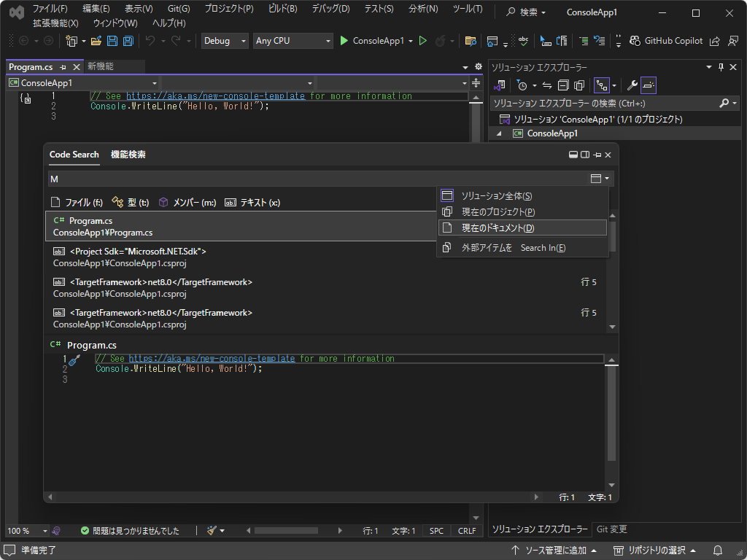This screenshot has width=747, height=560.
Task: Open the Any CPU platform dropdown
Action: click(x=292, y=41)
